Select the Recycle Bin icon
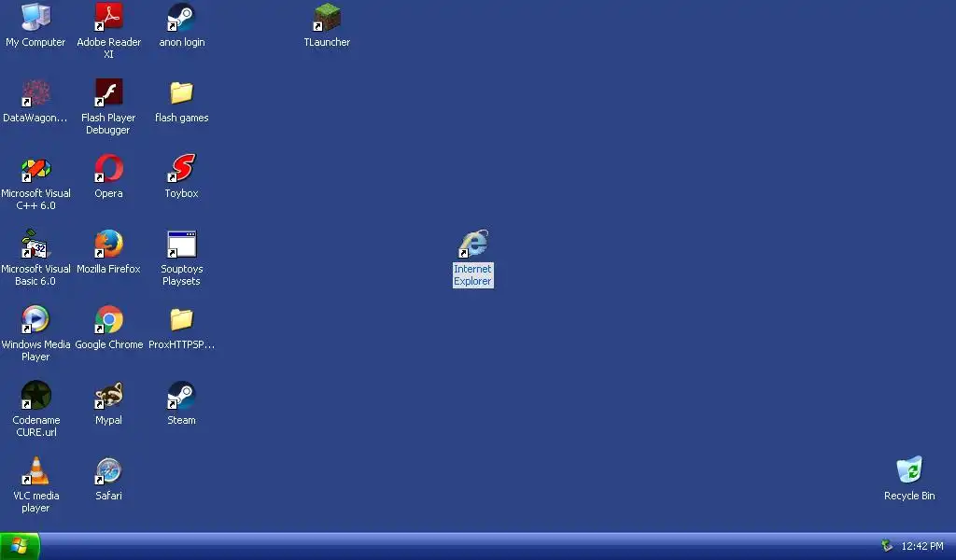Image resolution: width=956 pixels, height=560 pixels. (909, 469)
